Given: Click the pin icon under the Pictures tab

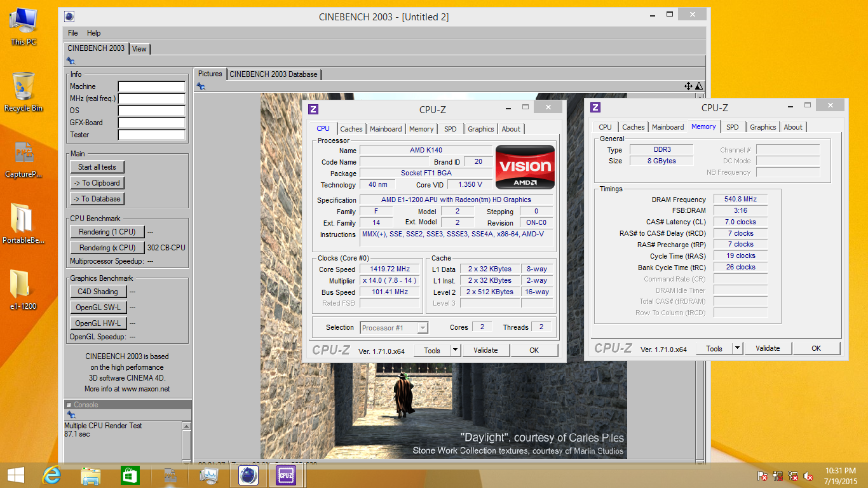Looking at the screenshot, I should click(201, 86).
